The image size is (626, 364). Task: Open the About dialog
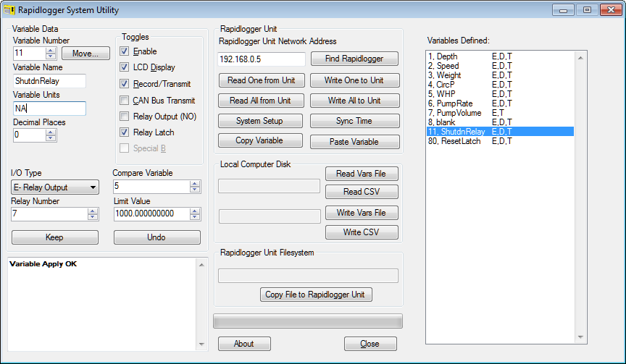pos(244,344)
